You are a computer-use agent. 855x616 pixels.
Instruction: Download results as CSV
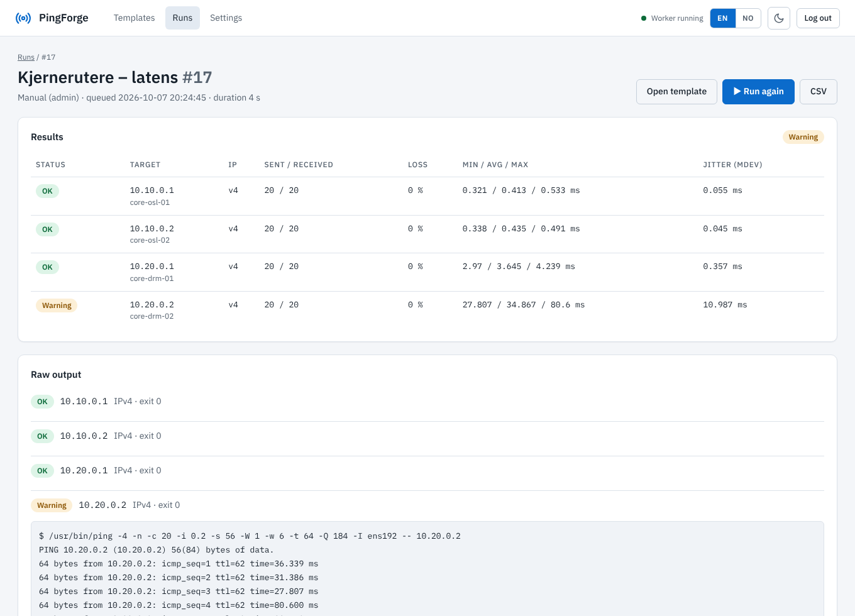pos(819,92)
